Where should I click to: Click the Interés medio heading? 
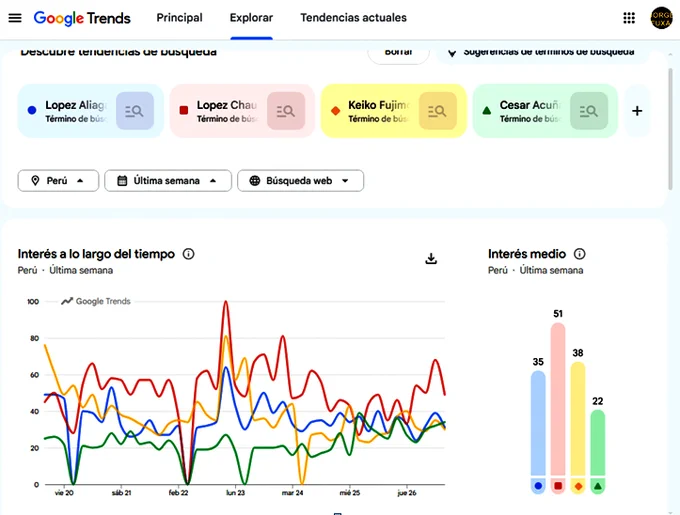(x=527, y=254)
